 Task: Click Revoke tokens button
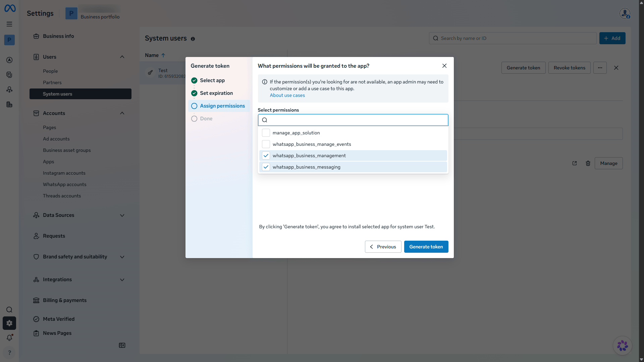(x=569, y=68)
